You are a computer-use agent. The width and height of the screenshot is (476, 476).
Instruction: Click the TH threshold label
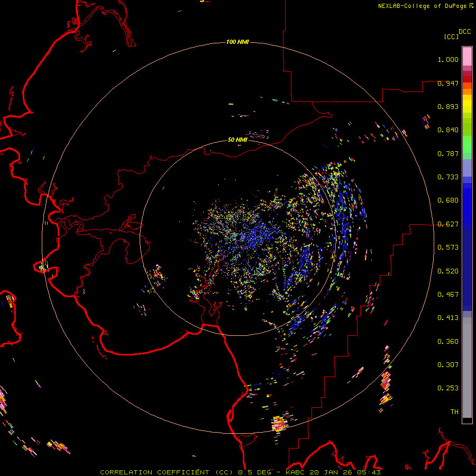[454, 412]
